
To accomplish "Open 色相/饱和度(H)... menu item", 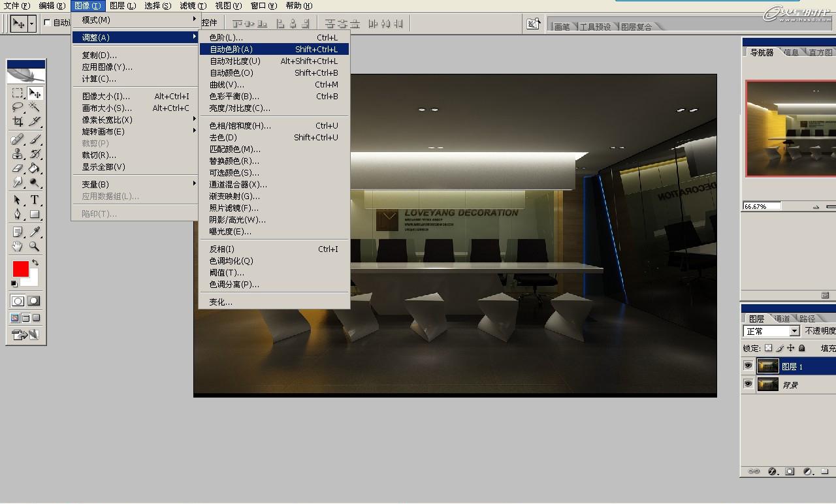I will pyautogui.click(x=274, y=125).
